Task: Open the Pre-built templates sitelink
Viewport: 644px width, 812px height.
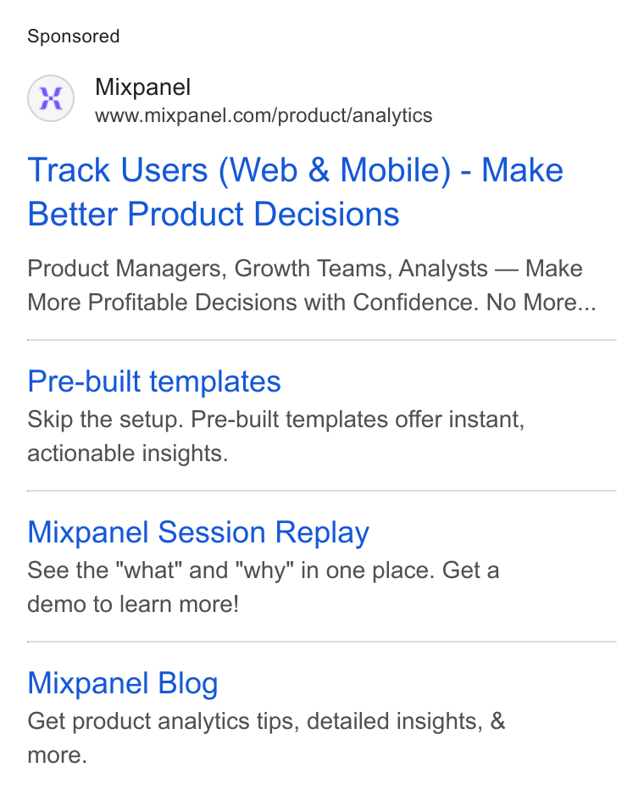Action: pyautogui.click(x=154, y=381)
